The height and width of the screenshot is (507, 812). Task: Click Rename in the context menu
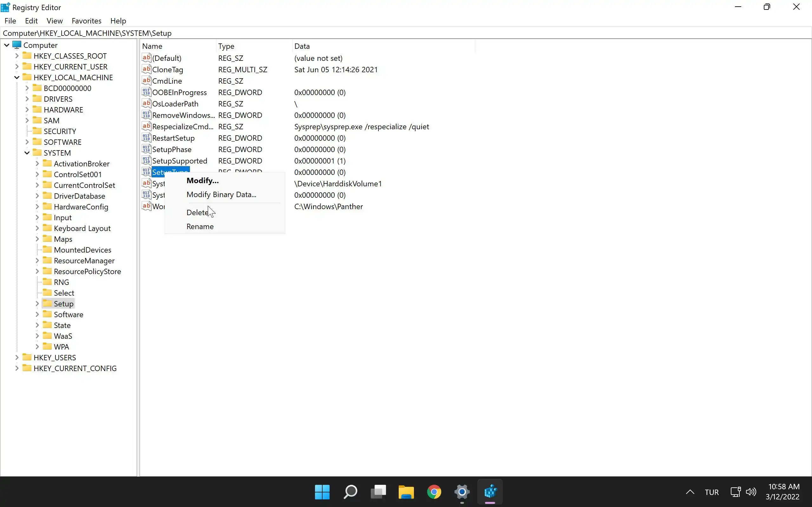pos(200,226)
